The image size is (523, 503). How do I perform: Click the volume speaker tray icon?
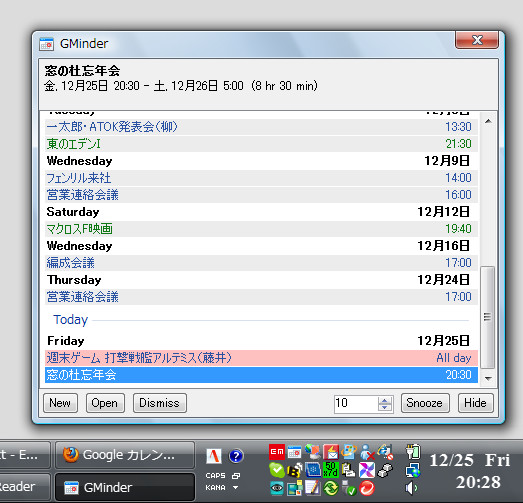coord(411,488)
